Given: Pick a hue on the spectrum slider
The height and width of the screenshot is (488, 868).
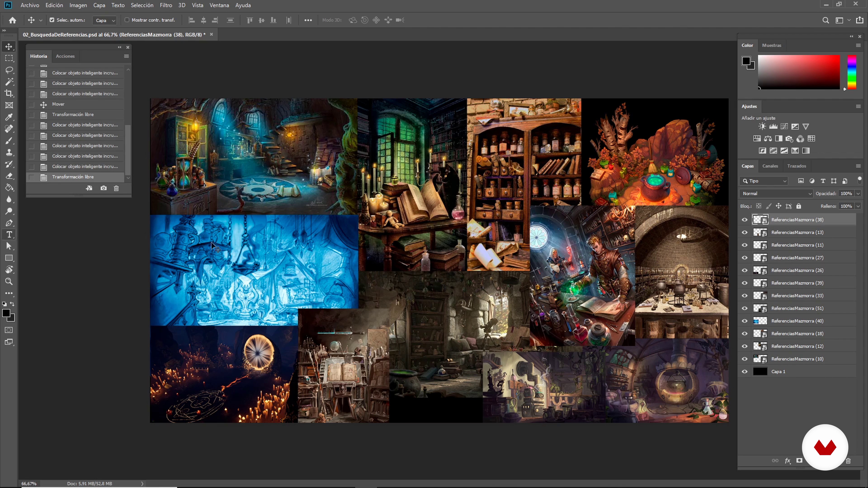Looking at the screenshot, I should tap(852, 72).
